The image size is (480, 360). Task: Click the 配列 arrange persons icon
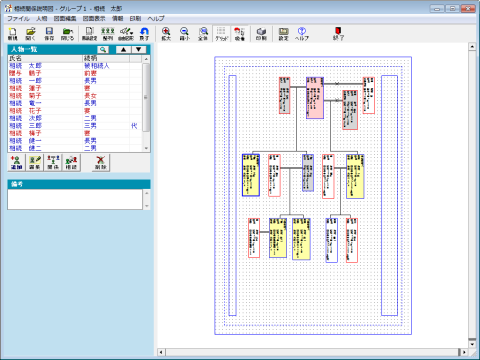pos(108,34)
